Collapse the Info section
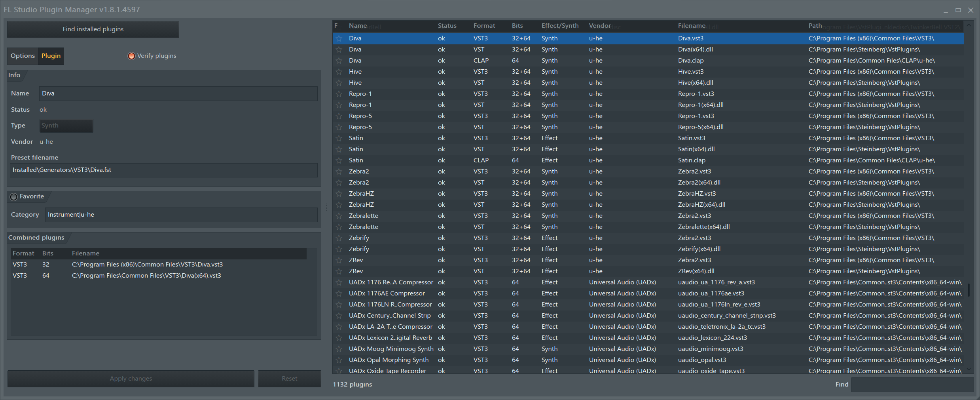 click(x=14, y=75)
